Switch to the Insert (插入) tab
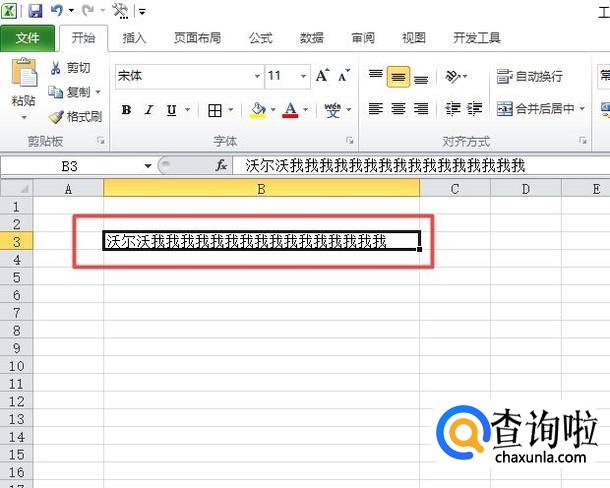Image resolution: width=610 pixels, height=488 pixels. 134,38
